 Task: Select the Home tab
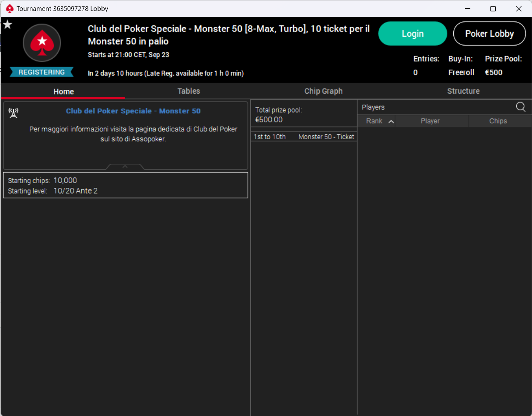tap(63, 92)
